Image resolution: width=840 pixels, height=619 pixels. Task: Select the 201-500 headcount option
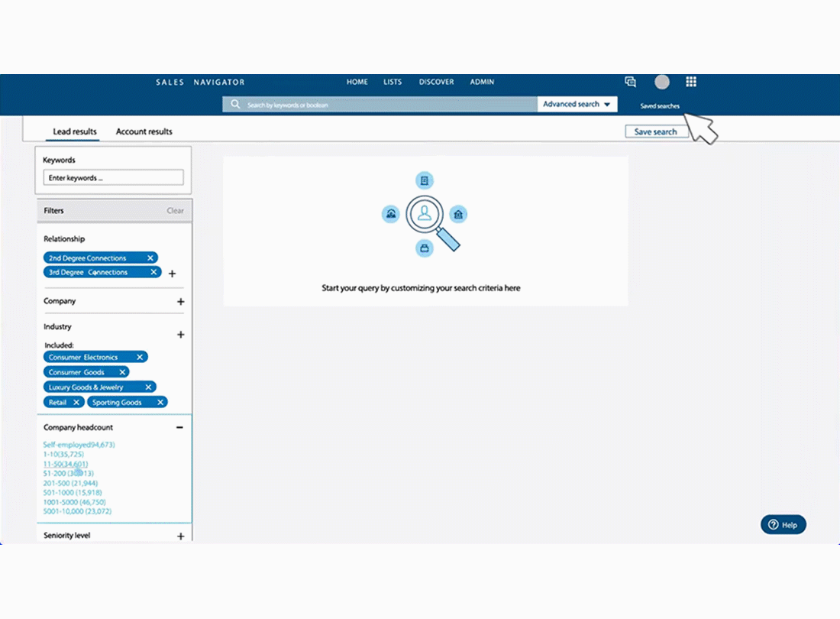[70, 483]
